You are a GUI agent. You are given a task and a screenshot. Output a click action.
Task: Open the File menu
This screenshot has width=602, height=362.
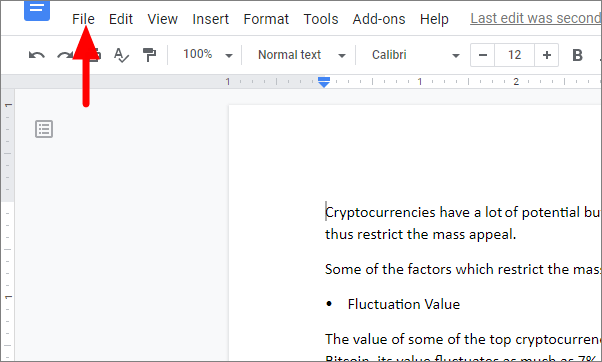pos(83,19)
